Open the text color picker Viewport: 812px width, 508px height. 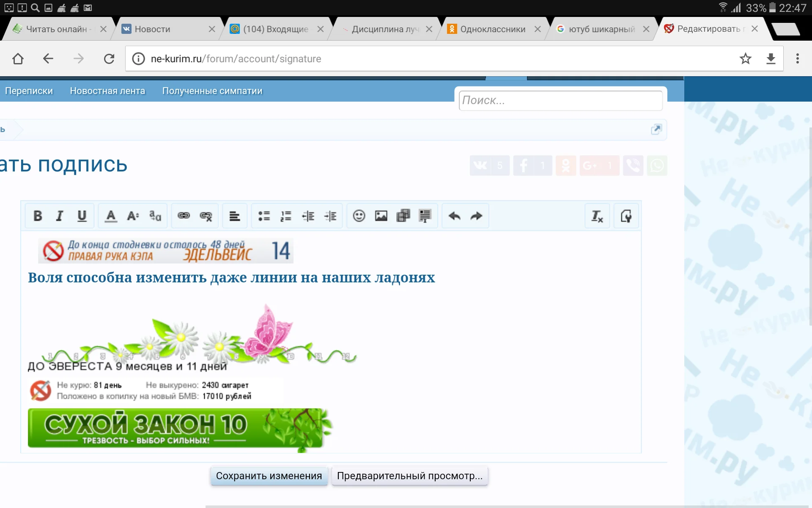coord(110,216)
